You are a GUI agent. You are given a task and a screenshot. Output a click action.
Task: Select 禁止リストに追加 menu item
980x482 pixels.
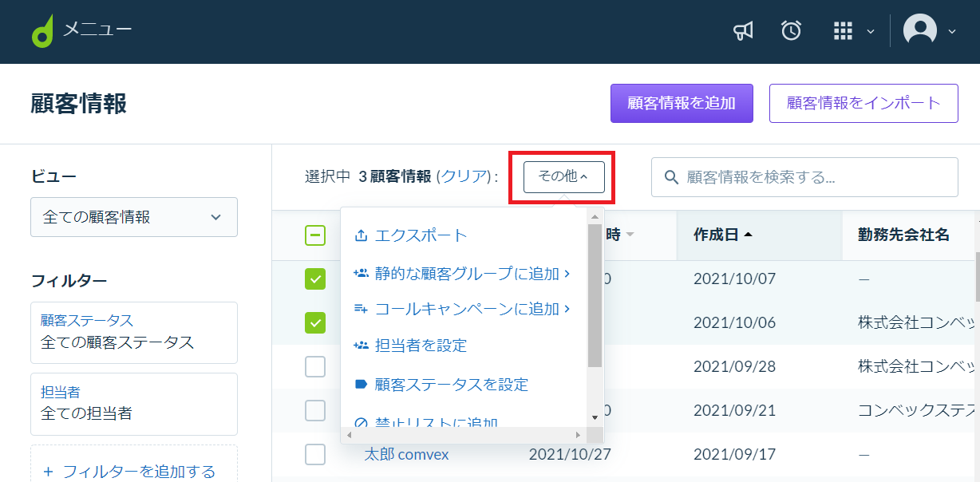coord(437,423)
